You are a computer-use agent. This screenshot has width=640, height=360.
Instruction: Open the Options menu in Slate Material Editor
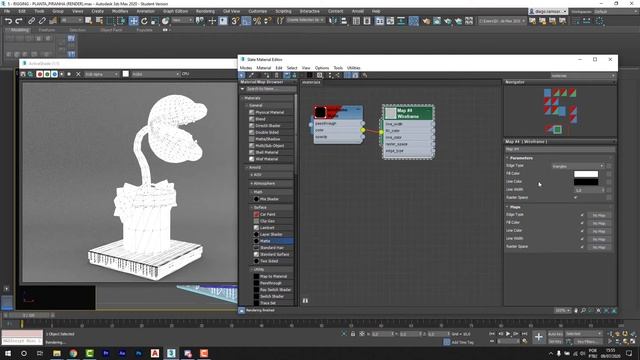(322, 68)
